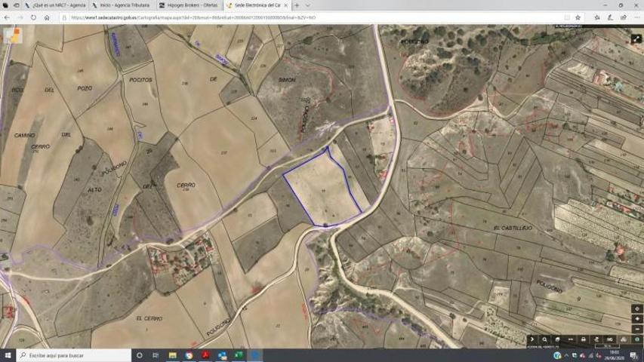This screenshot has width=644, height=362.
Task: Open the Windows Start menu
Action: tap(8, 355)
